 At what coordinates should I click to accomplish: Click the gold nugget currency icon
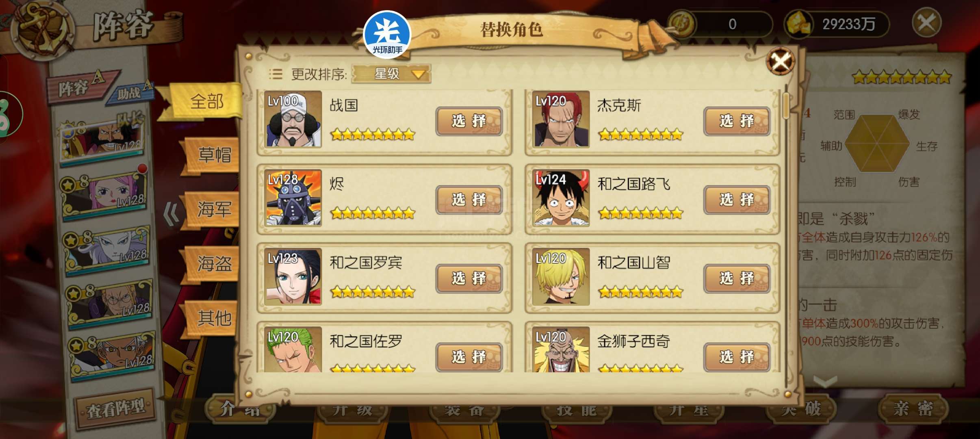click(799, 24)
